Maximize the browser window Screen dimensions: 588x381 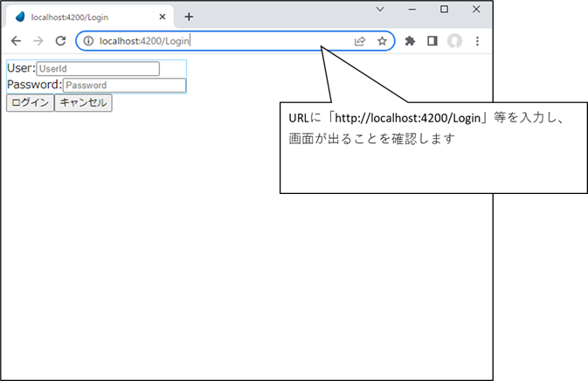444,9
